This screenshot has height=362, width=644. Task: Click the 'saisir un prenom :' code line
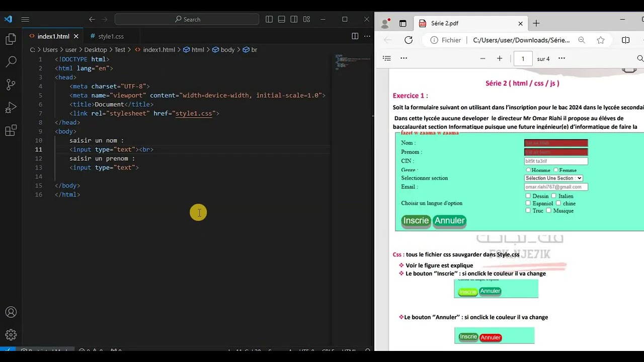[102, 158]
